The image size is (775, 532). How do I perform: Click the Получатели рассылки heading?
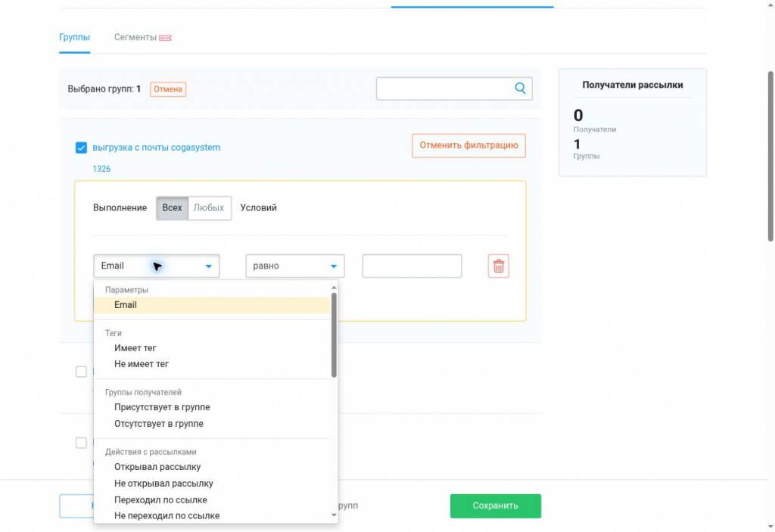633,85
